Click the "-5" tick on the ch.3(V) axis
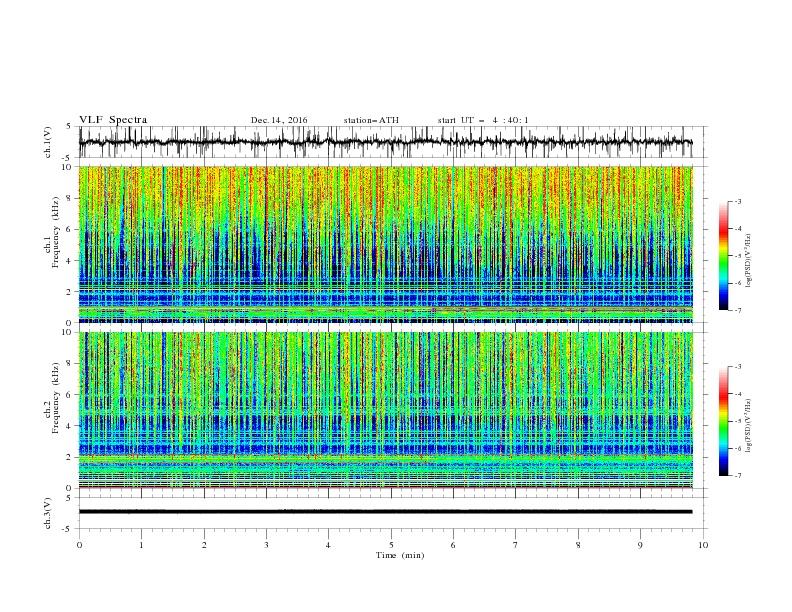The width and height of the screenshot is (792, 612). [68, 529]
